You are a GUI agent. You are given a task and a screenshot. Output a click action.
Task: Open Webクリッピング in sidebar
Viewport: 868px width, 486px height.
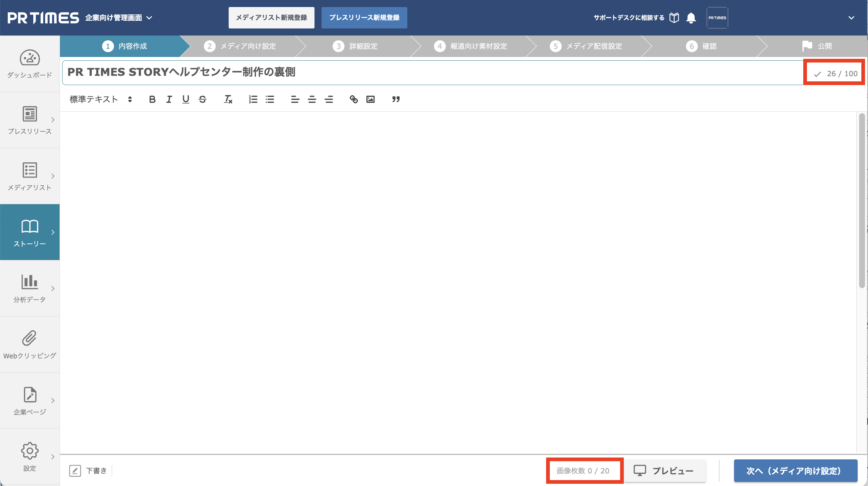coord(30,345)
